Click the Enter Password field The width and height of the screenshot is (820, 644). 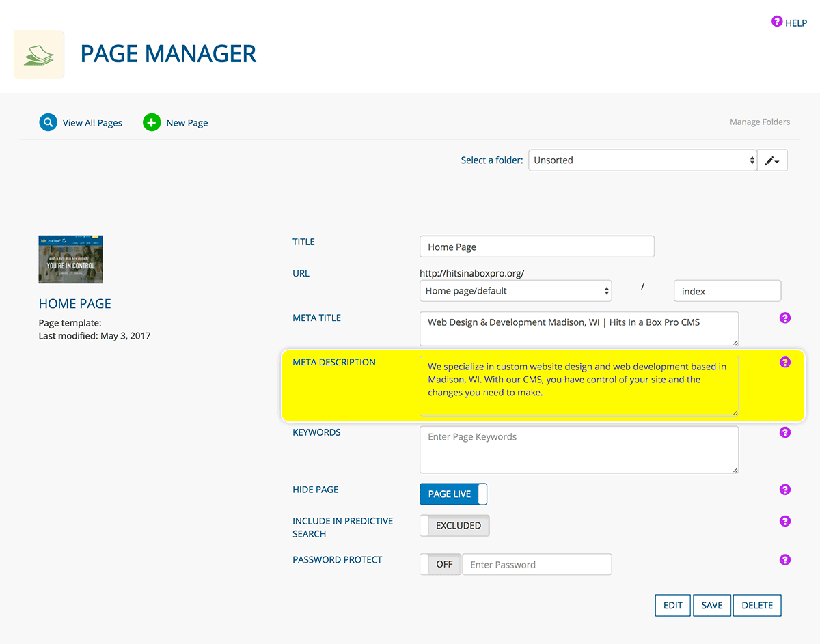point(537,564)
